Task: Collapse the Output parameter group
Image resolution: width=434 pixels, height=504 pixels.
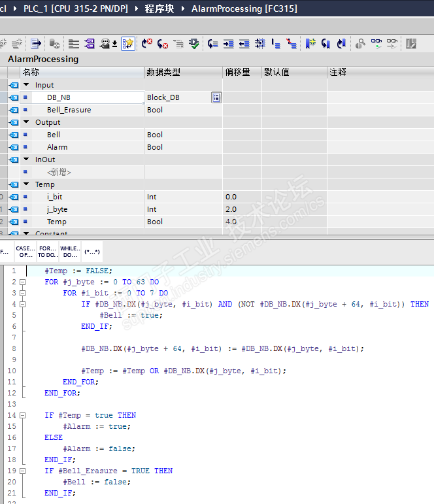Action: (26, 122)
